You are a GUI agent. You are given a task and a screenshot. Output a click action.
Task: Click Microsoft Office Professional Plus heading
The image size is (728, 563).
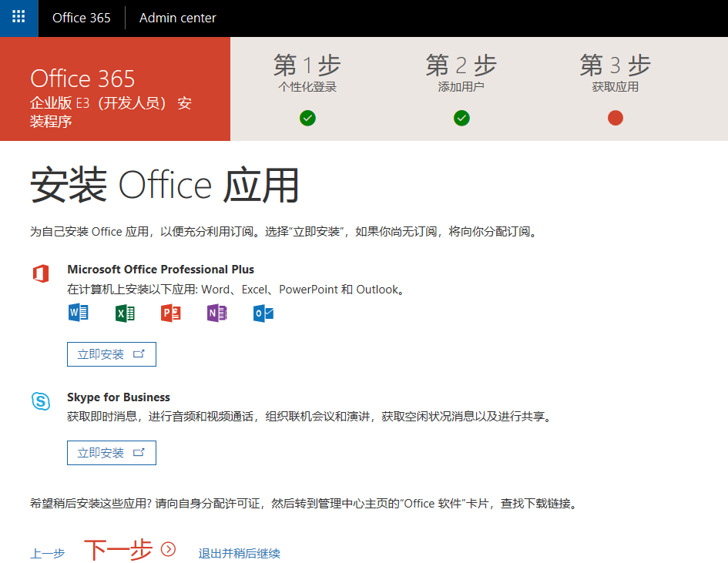click(161, 270)
